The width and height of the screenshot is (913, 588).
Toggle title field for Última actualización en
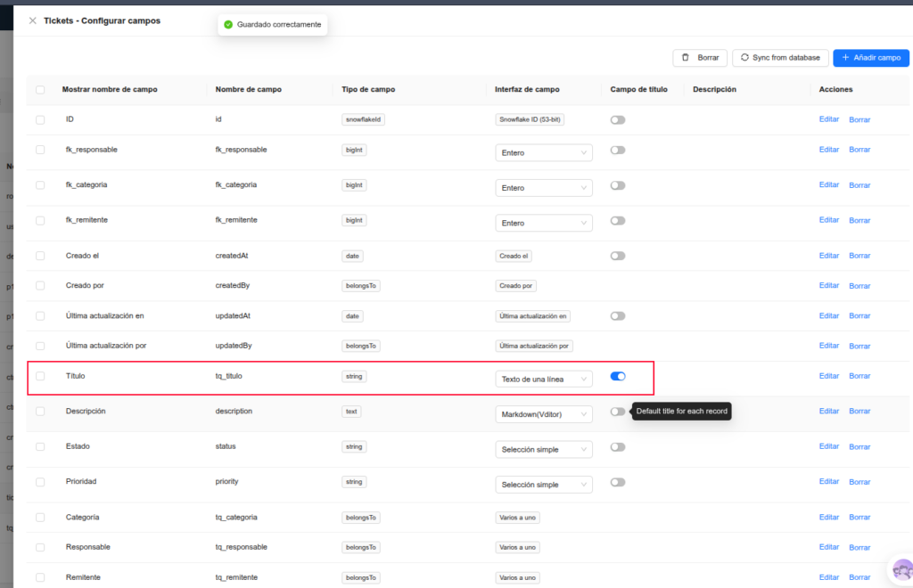coord(618,316)
